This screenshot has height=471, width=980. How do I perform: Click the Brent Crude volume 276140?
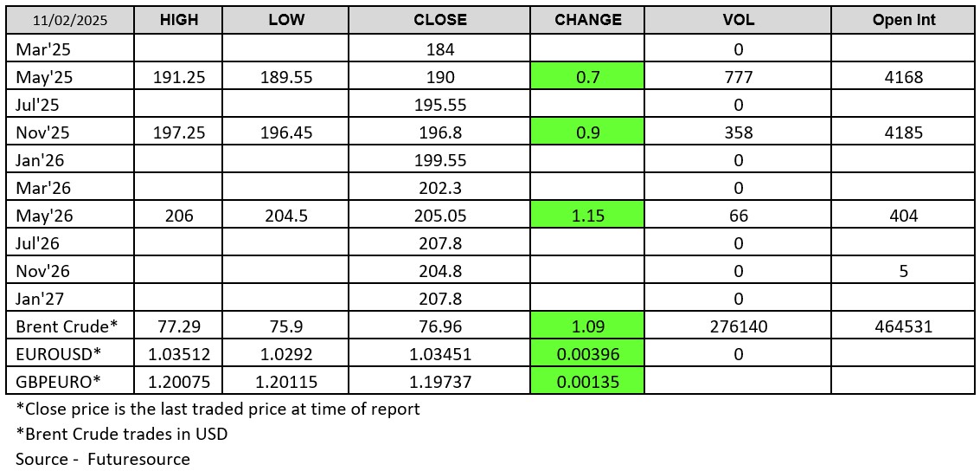(x=738, y=326)
